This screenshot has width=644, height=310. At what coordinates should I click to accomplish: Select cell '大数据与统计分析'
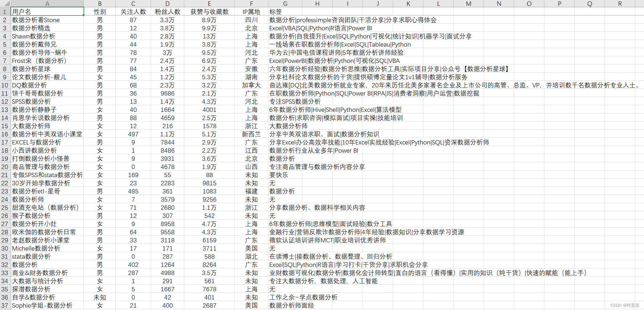[47, 281]
